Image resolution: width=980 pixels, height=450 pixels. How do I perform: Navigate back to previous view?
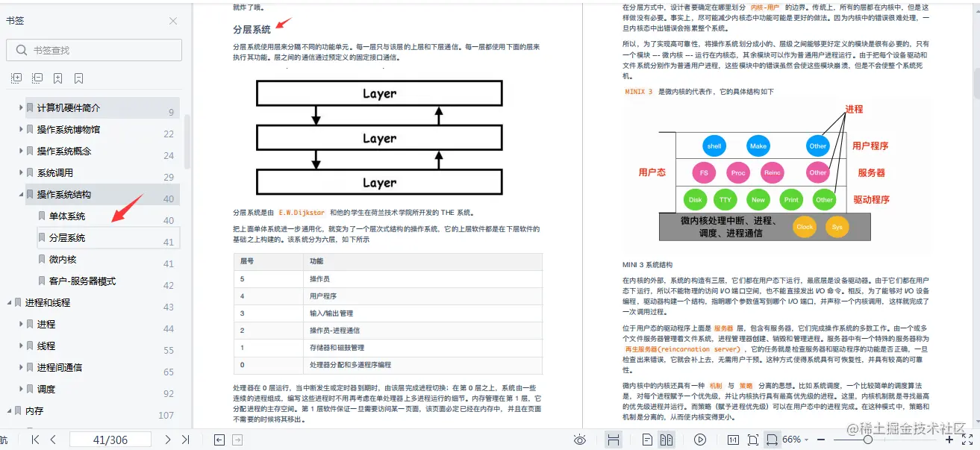[219, 440]
